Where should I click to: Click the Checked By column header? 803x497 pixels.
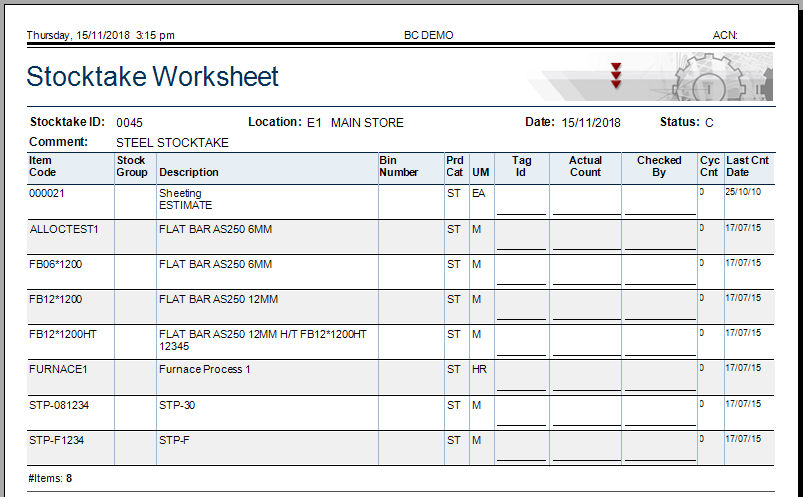(x=659, y=167)
